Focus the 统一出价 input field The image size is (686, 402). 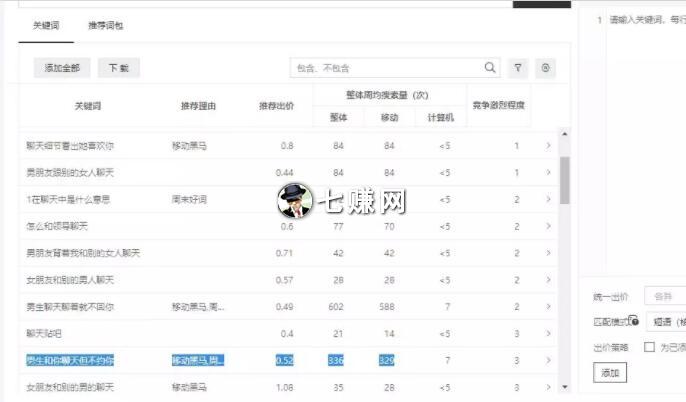pyautogui.click(x=665, y=296)
